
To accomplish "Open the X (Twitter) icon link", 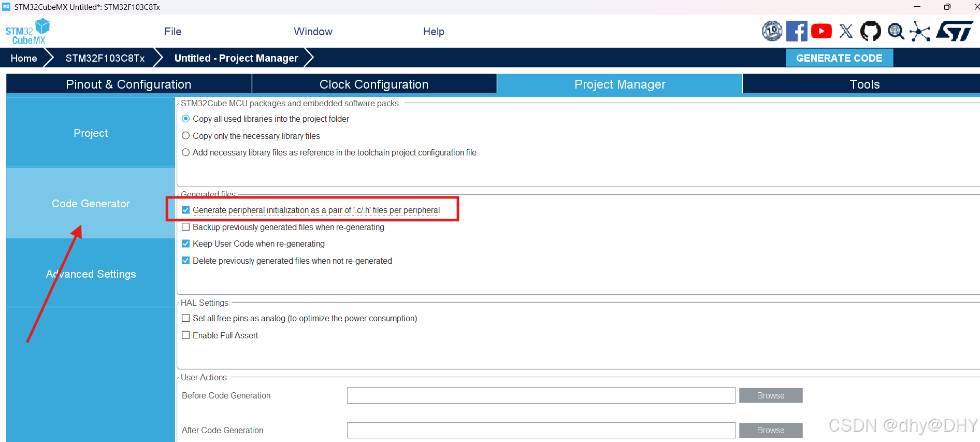I will click(x=846, y=31).
